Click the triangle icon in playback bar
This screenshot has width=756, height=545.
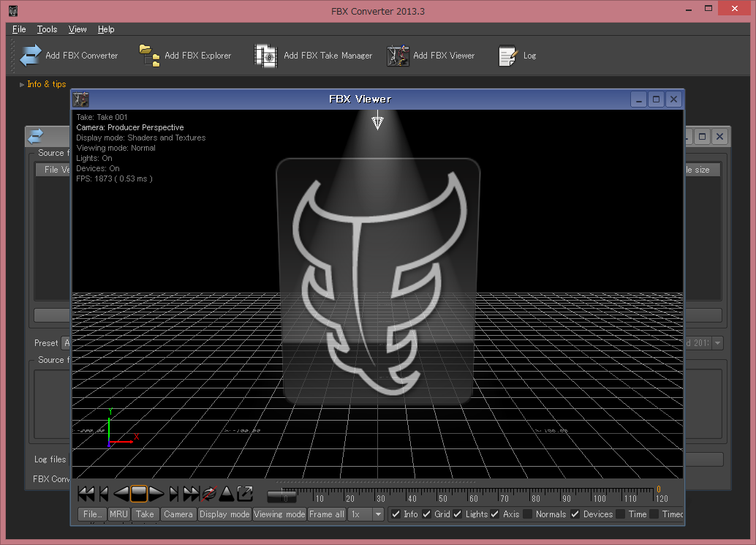pyautogui.click(x=227, y=493)
